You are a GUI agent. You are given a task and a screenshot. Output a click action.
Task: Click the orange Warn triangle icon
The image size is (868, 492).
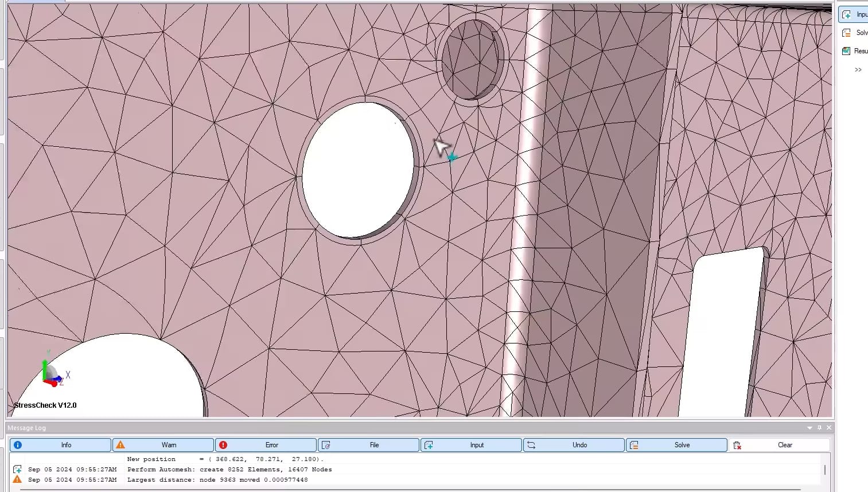click(x=120, y=444)
